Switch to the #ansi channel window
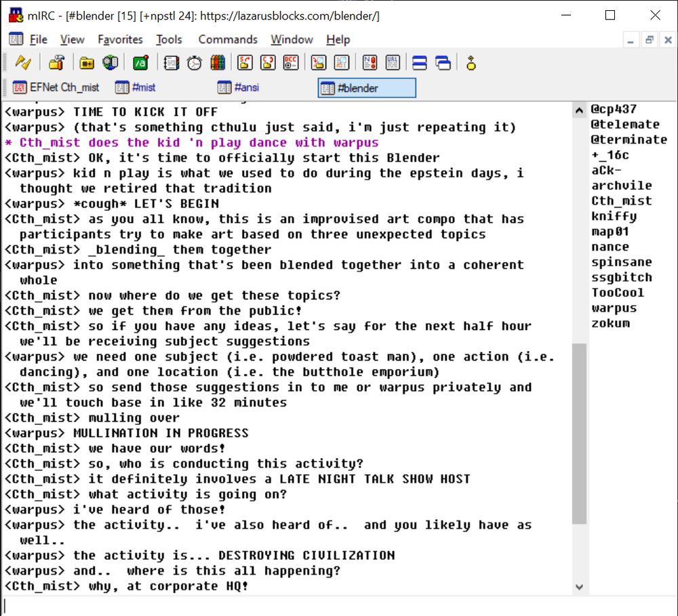The width and height of the screenshot is (678, 616). click(238, 87)
